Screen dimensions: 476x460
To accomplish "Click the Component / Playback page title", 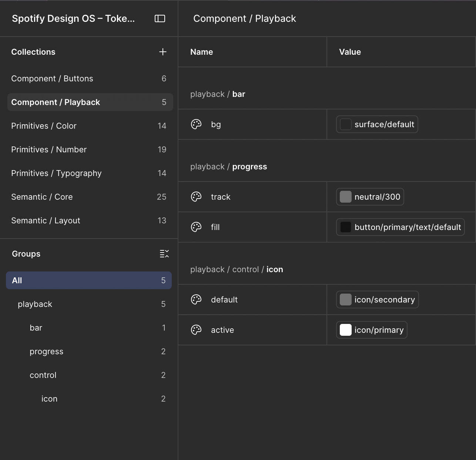I will pos(245,18).
